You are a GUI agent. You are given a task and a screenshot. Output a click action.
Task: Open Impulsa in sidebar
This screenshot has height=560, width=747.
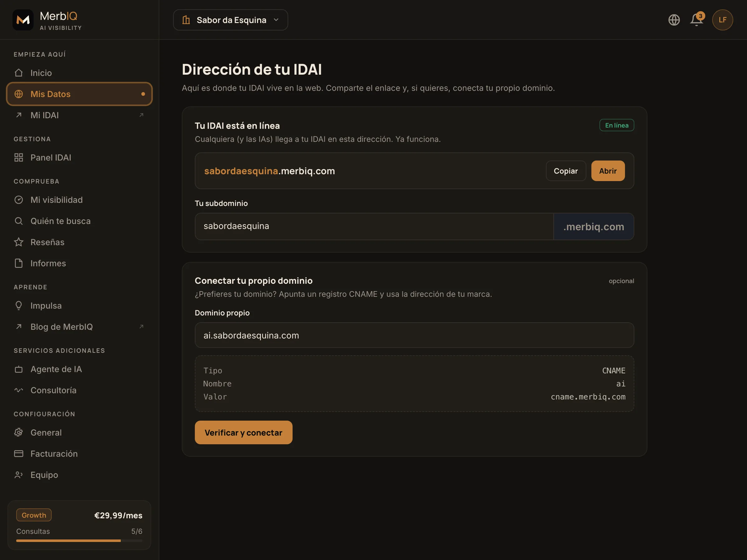[79, 306]
